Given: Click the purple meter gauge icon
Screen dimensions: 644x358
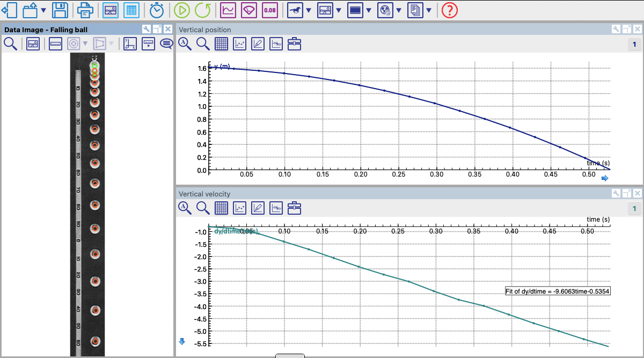Looking at the screenshot, I should 249,10.
